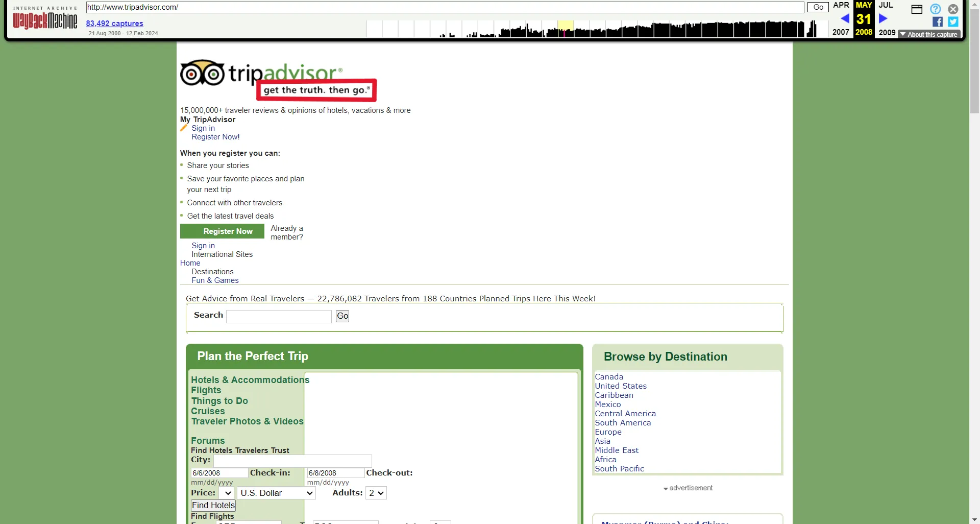980x524 pixels.
Task: Browse the Africa destination link
Action: [605, 460]
